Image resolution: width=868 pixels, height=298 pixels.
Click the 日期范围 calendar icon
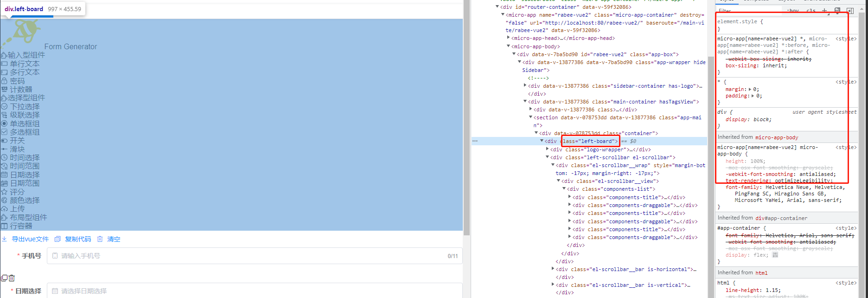coord(4,183)
